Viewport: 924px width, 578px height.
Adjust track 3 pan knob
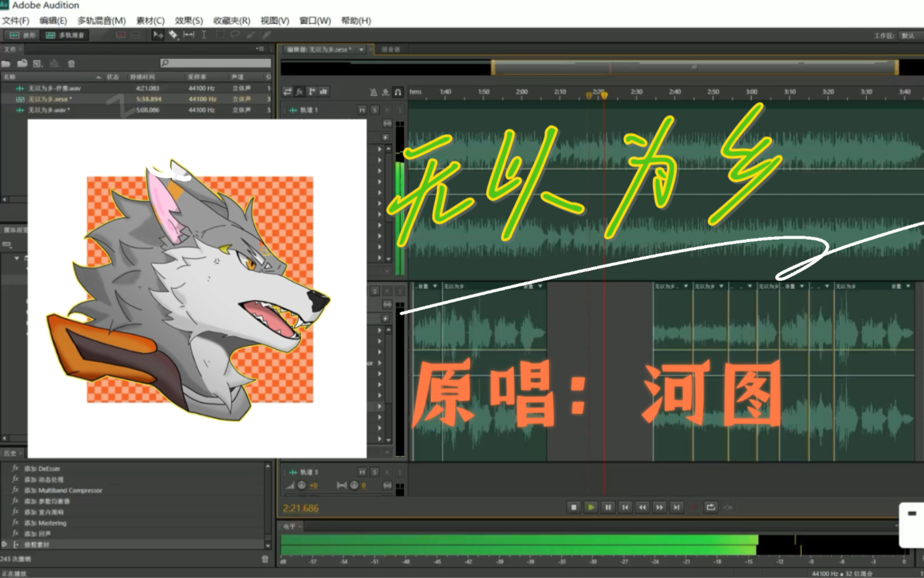pyautogui.click(x=354, y=486)
